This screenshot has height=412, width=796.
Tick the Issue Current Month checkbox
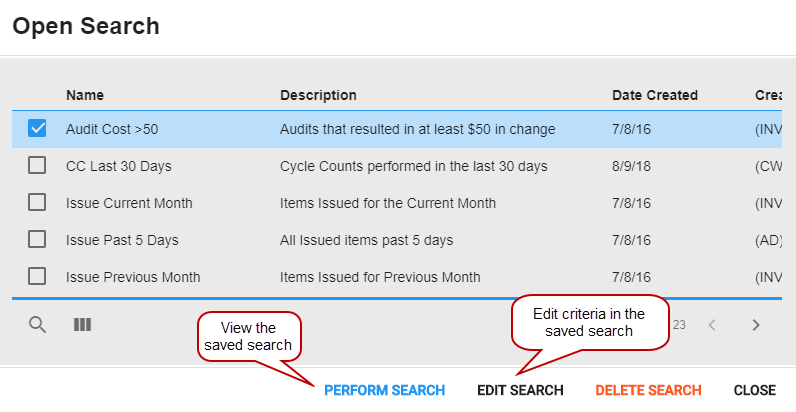[37, 202]
